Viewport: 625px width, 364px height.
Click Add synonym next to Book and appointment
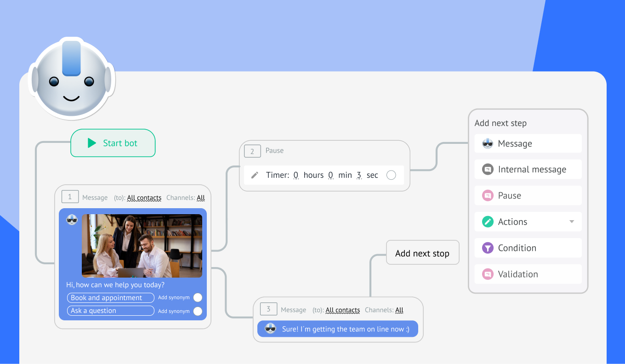pos(174,297)
